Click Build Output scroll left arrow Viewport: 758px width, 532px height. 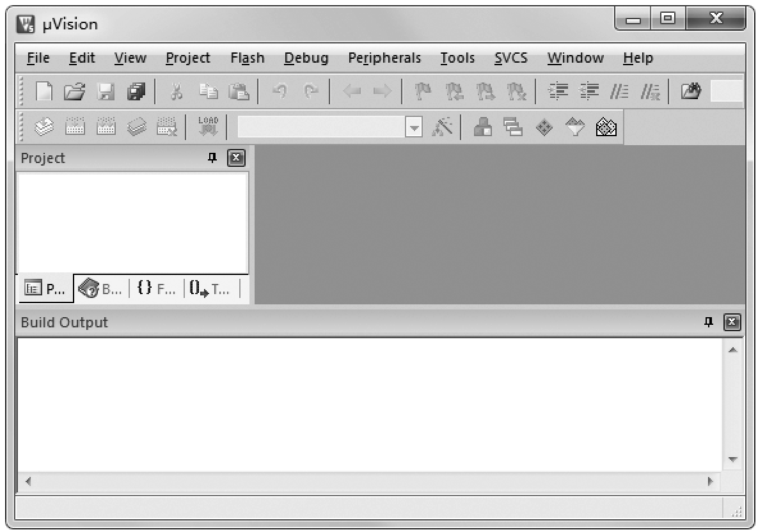coord(28,481)
